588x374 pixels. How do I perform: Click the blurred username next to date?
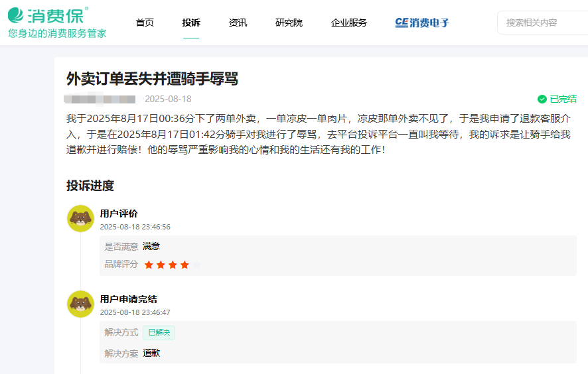(100, 99)
